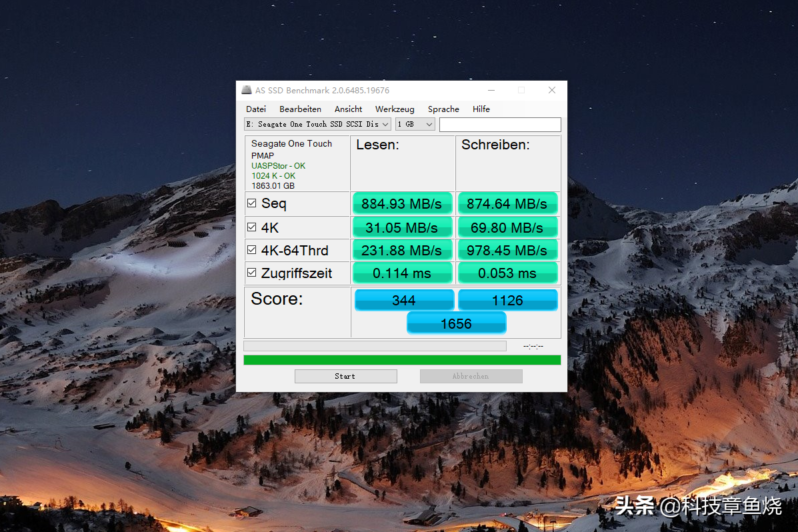The height and width of the screenshot is (532, 798).
Task: Minimize the AS SSD Benchmark window
Action: point(491,90)
